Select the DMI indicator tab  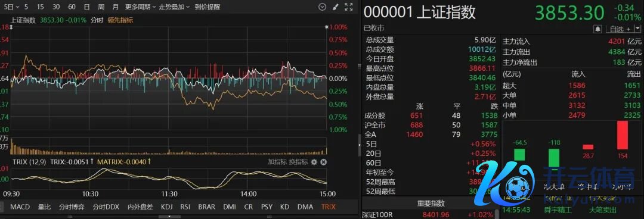pos(230,207)
